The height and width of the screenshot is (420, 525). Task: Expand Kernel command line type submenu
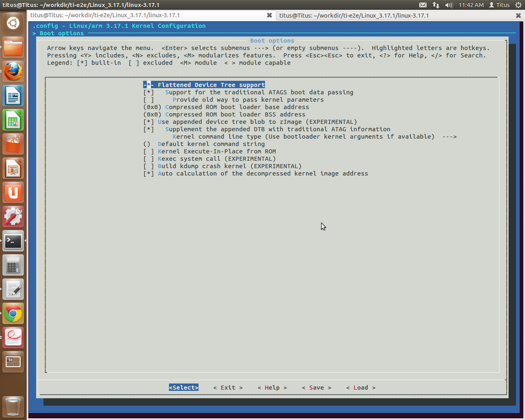pyautogui.click(x=315, y=137)
